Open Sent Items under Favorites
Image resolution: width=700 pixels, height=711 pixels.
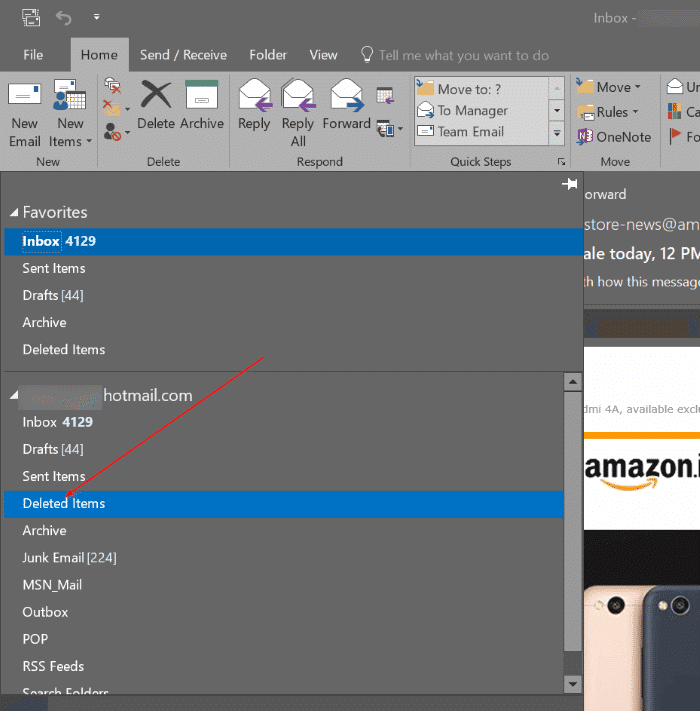pyautogui.click(x=293, y=268)
